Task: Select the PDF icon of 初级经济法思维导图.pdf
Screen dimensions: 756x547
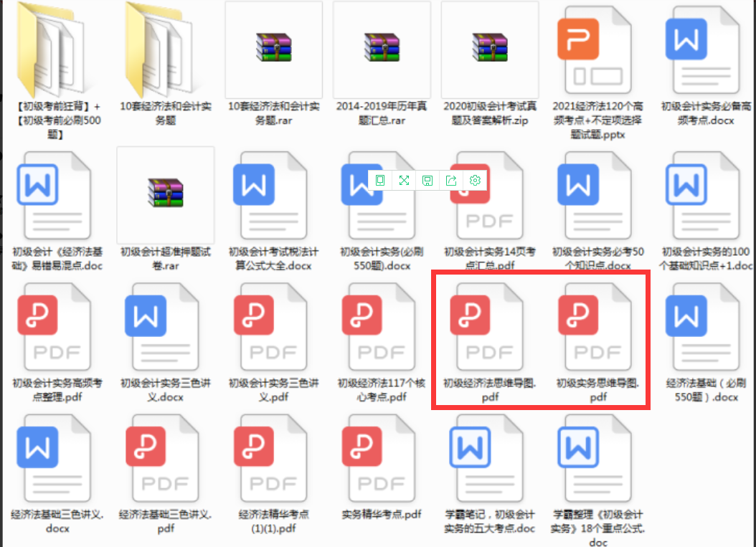Action: [486, 327]
